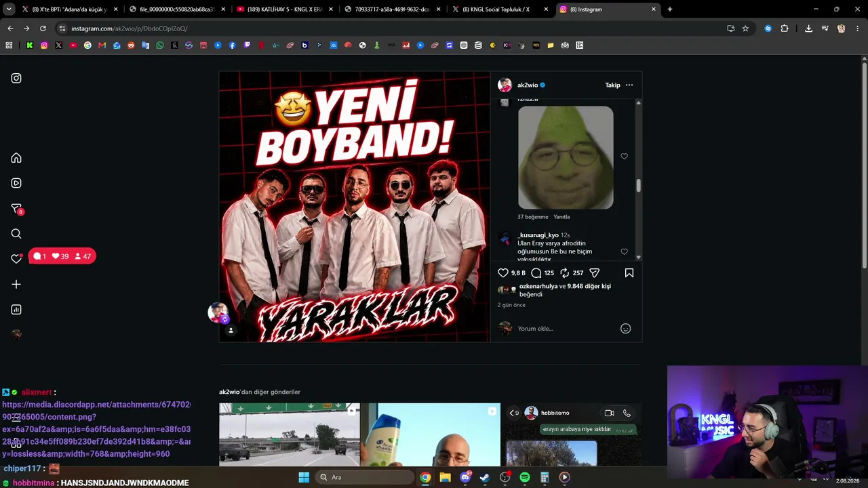The image size is (868, 488).
Task: Open the hobbitemo chat screenshot post
Action: tap(571, 434)
